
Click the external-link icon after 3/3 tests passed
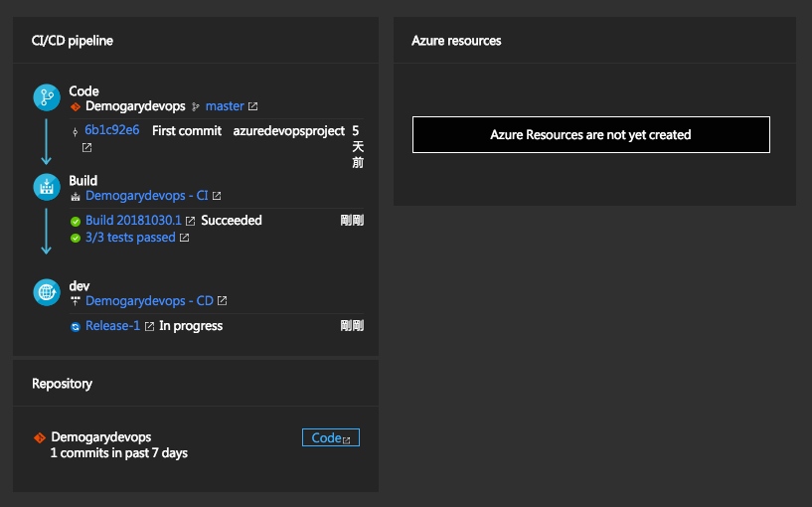183,239
